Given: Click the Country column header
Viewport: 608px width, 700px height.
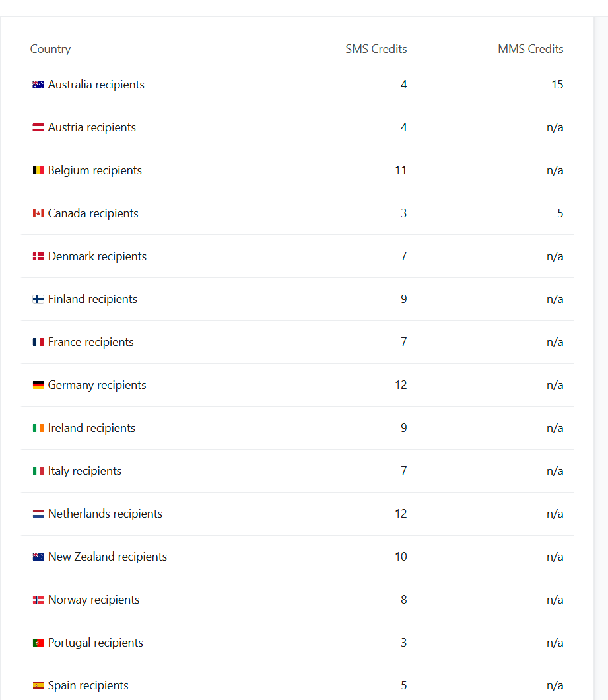Looking at the screenshot, I should 50,49.
